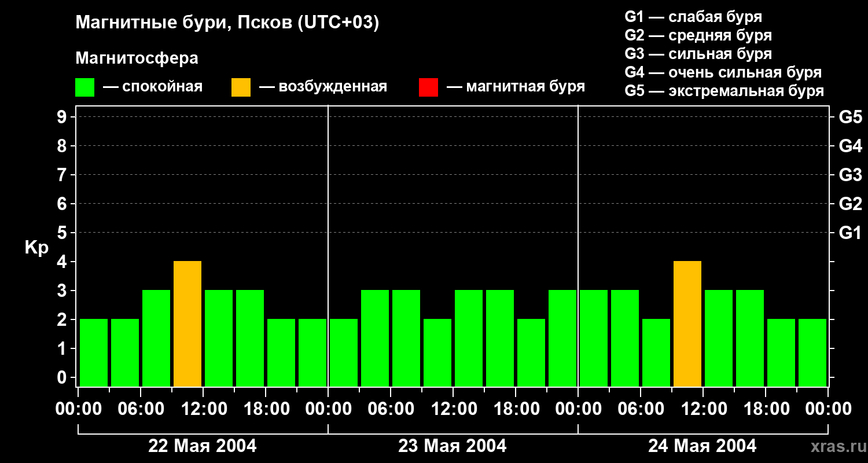Screen dimensions: 868x463
Task: Click the 'G3' storm-scale axis tick label
Action: (850, 175)
